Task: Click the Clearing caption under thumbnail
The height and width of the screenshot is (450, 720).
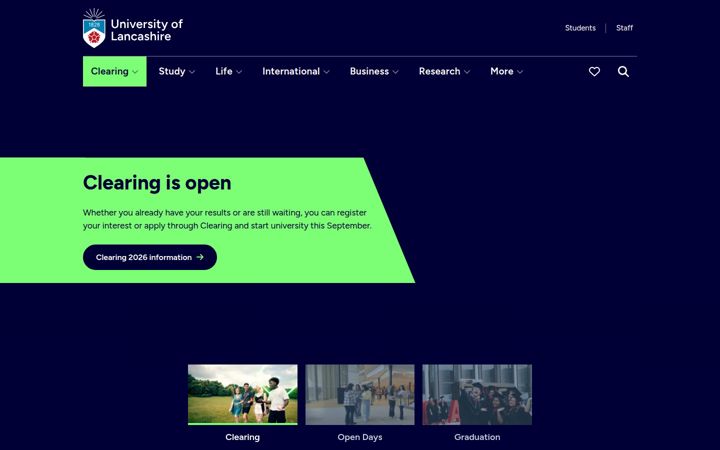Action: coord(242,437)
